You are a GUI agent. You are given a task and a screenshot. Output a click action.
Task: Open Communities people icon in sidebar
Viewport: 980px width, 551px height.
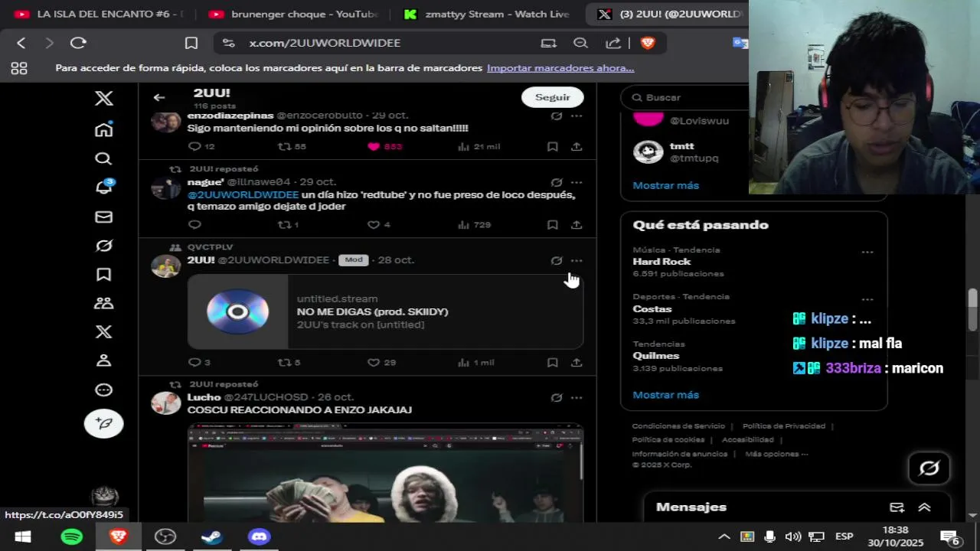103,303
